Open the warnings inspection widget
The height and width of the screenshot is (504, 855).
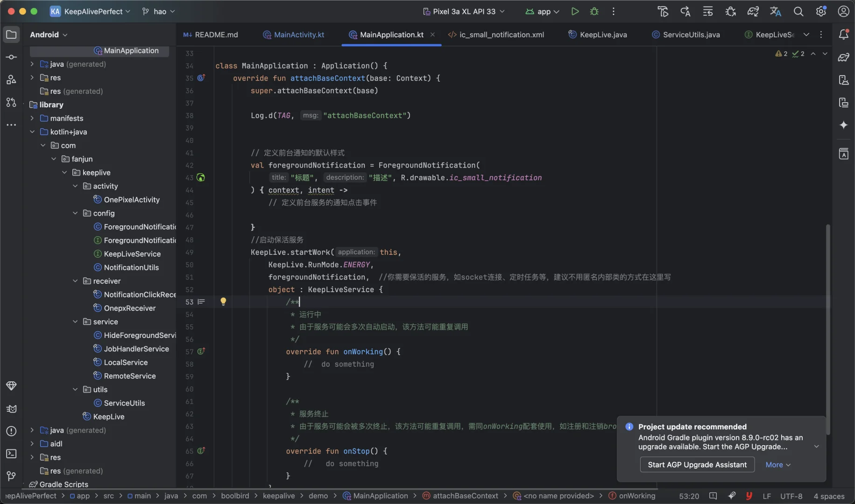790,54
